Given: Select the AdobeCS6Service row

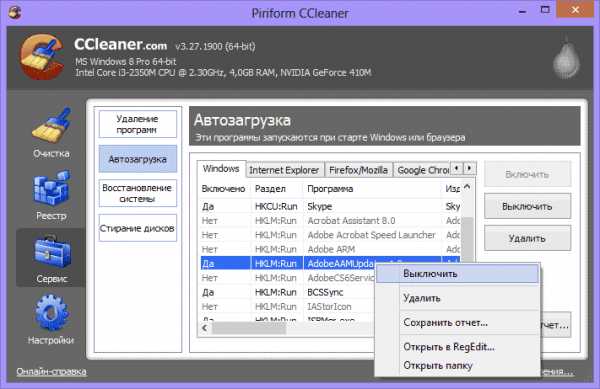Looking at the screenshot, I should pos(288,278).
